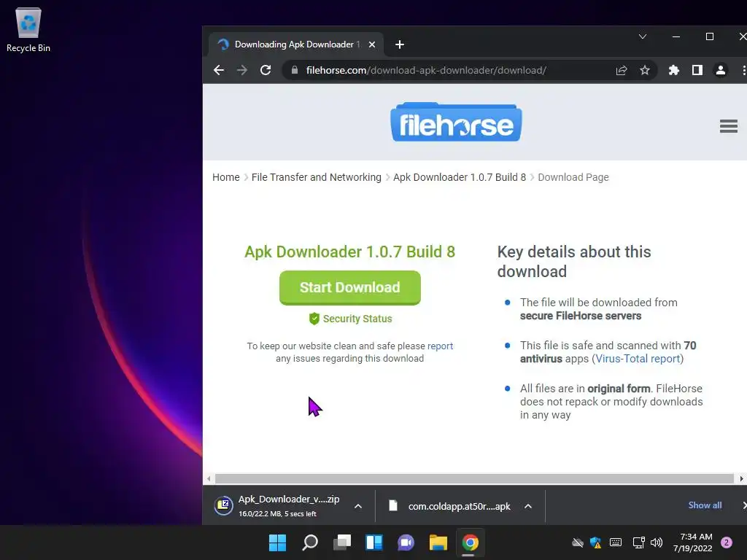
Task: Click the Download Page breadcrumb text
Action: click(x=573, y=177)
